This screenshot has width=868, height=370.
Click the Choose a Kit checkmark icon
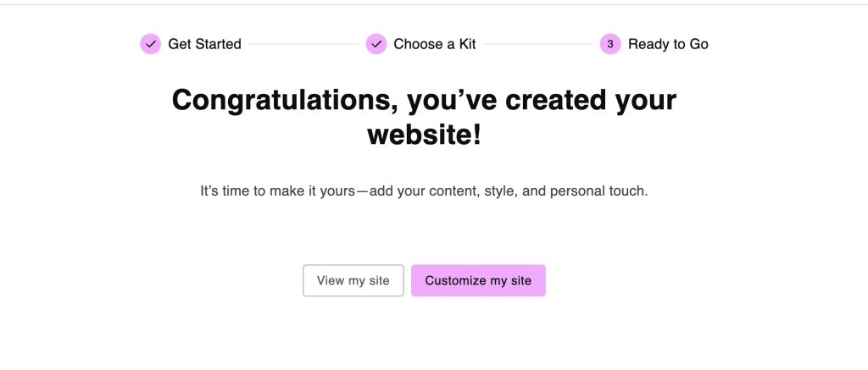coord(376,44)
